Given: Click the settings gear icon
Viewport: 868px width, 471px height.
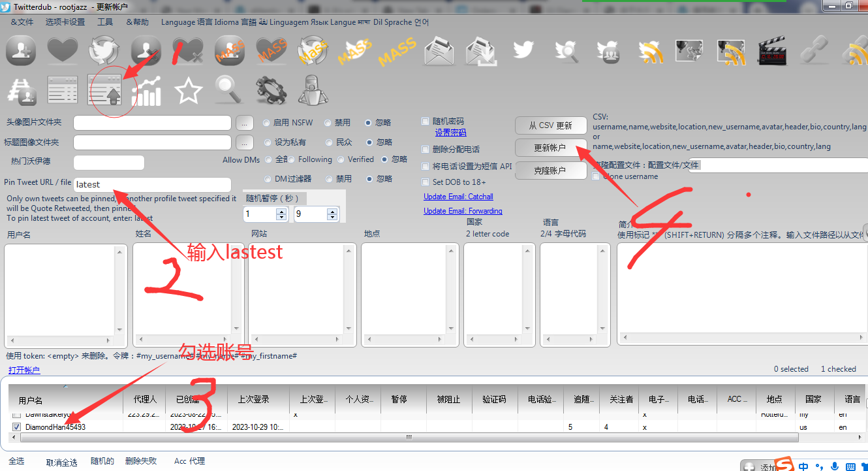Looking at the screenshot, I should [x=271, y=90].
